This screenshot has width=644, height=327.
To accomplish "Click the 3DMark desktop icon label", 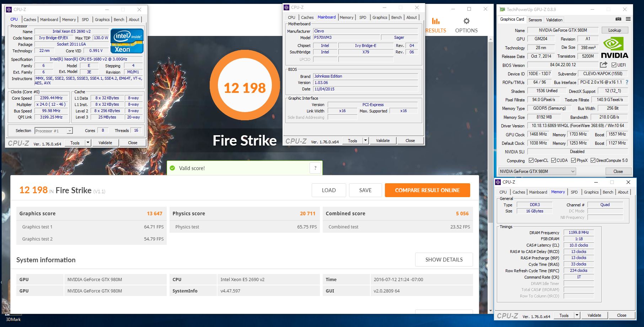I will coord(14,319).
